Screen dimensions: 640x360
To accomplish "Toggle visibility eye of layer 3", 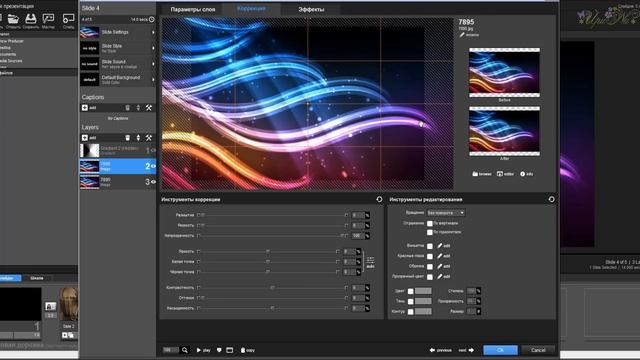I will (x=153, y=182).
